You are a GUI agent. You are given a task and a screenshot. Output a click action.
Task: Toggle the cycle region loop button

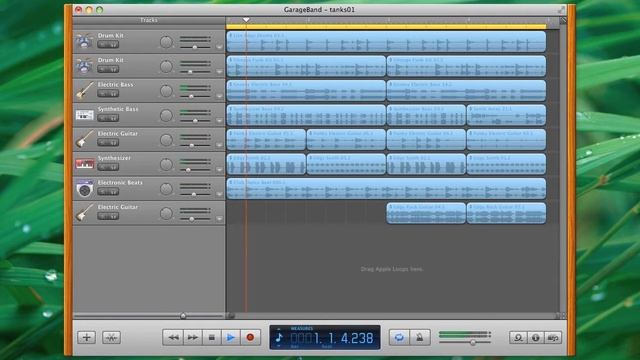click(x=399, y=338)
